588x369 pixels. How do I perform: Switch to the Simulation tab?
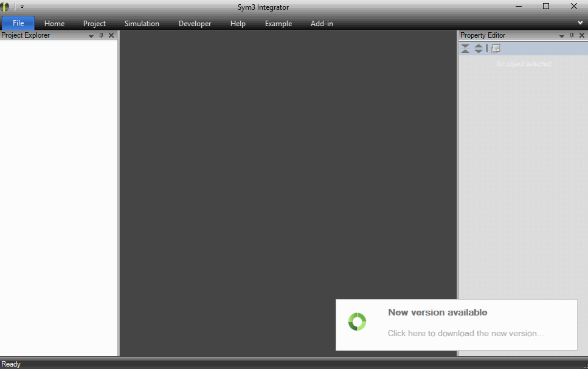pyautogui.click(x=142, y=24)
